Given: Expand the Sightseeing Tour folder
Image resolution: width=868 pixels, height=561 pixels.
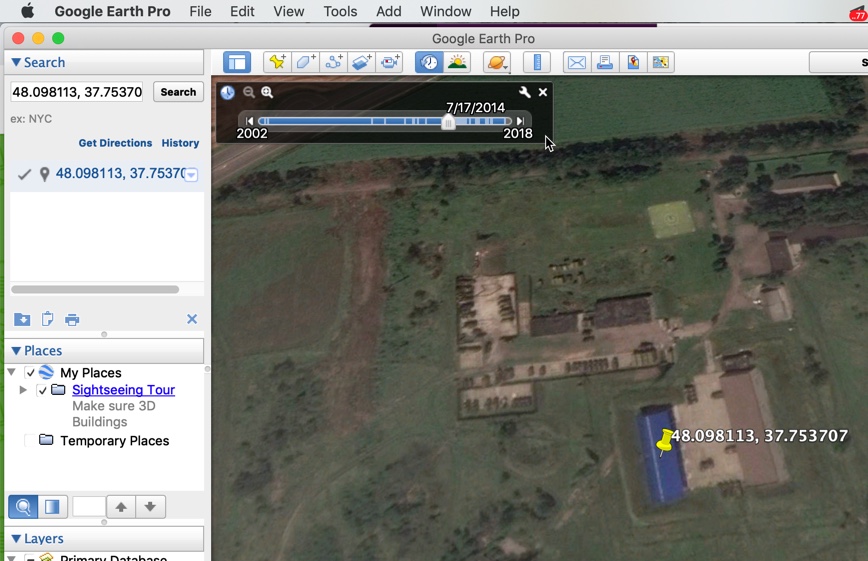Looking at the screenshot, I should point(23,390).
